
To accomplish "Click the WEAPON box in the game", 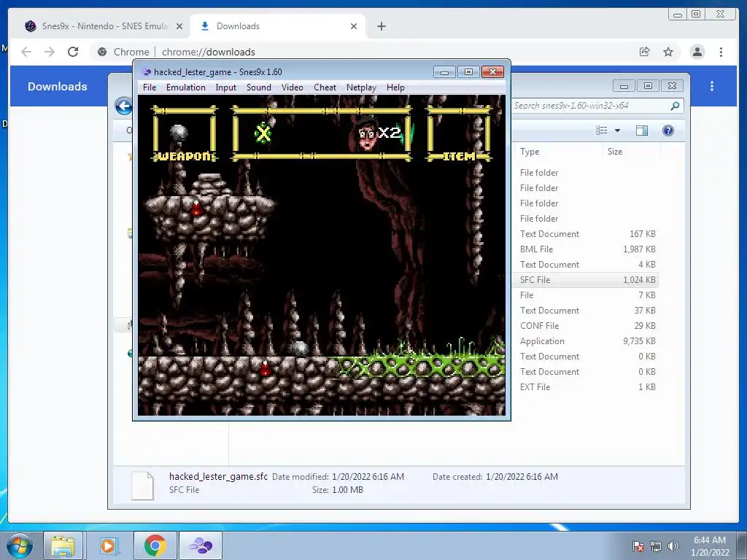I will tap(185, 134).
